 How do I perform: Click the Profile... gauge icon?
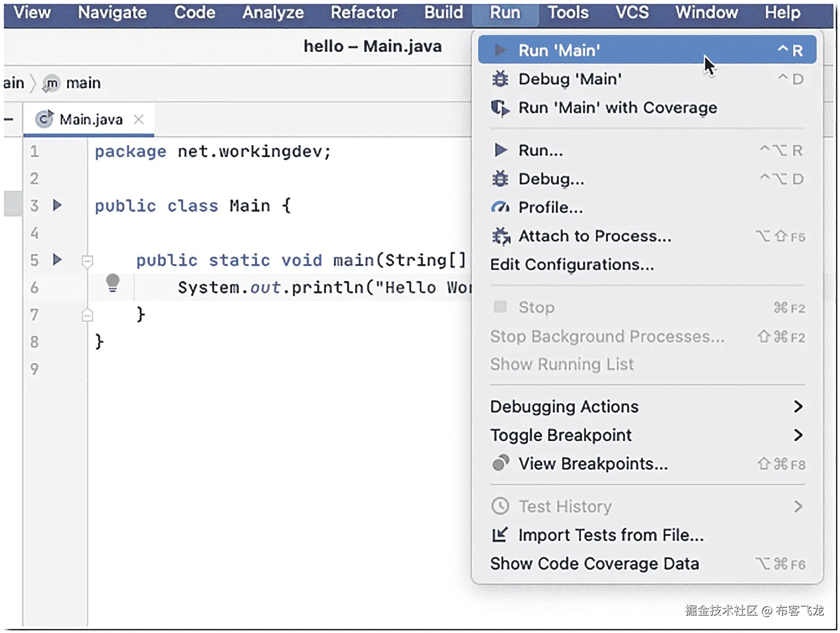[x=500, y=208]
